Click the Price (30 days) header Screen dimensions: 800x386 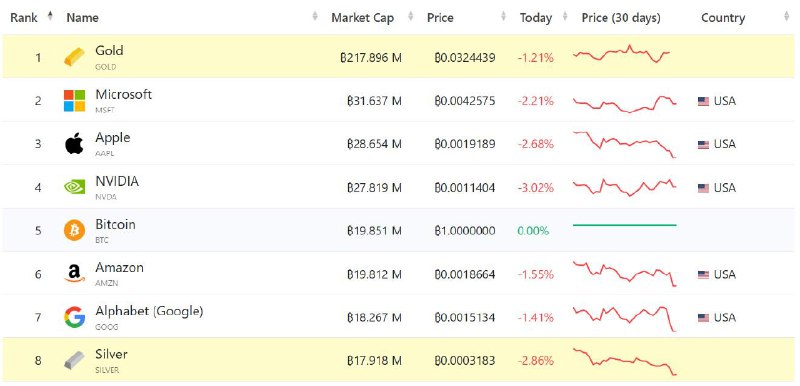(621, 18)
